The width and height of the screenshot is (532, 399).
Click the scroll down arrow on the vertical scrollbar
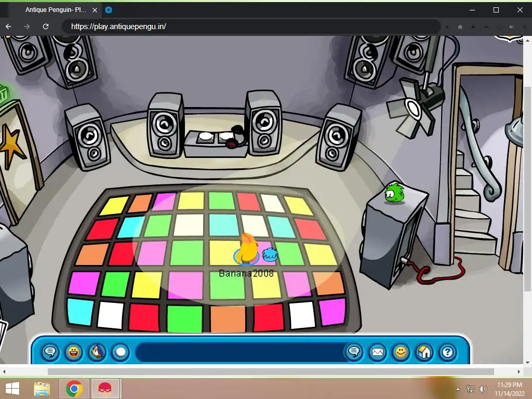pyautogui.click(x=528, y=362)
